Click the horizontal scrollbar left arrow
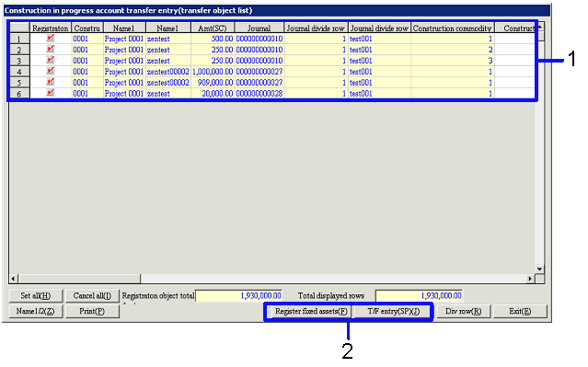The width and height of the screenshot is (588, 367). point(14,279)
